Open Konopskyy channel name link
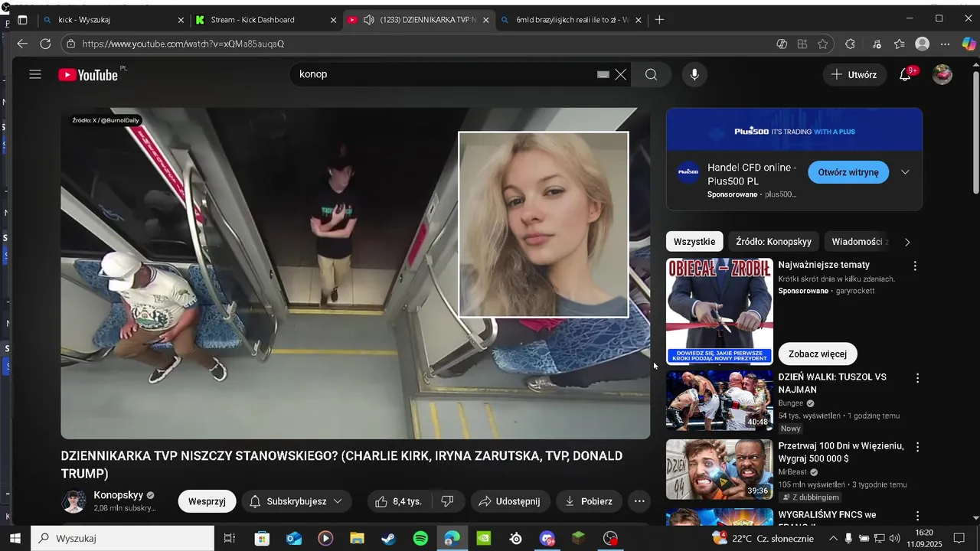This screenshot has height=551, width=980. pos(118,495)
